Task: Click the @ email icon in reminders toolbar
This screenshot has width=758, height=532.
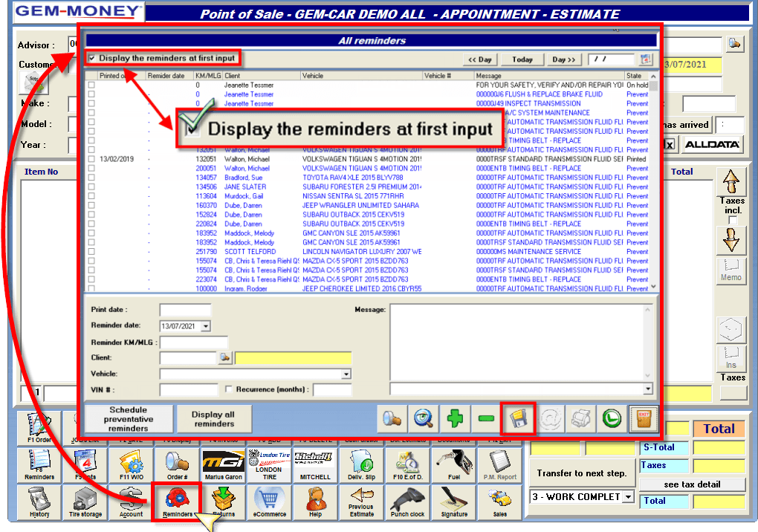Action: [550, 418]
